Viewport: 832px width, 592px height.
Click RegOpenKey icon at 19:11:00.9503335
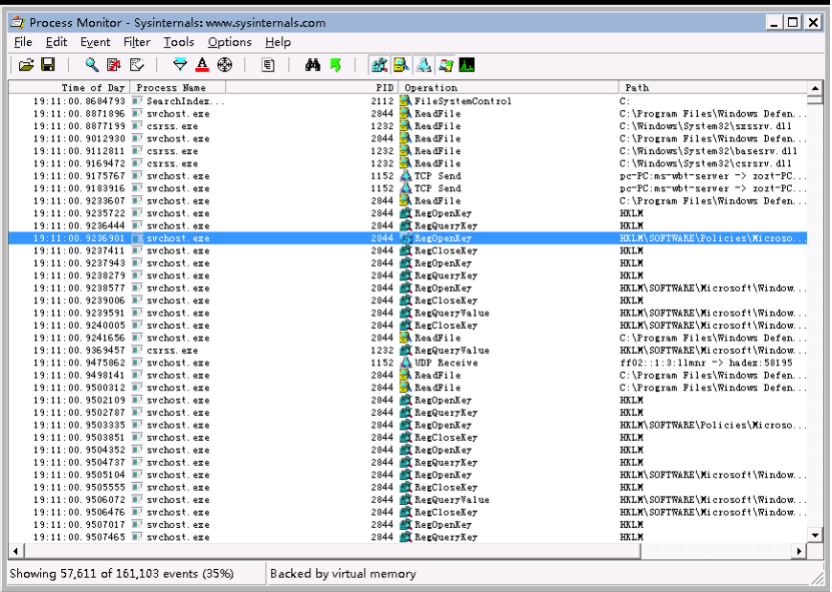coord(406,425)
